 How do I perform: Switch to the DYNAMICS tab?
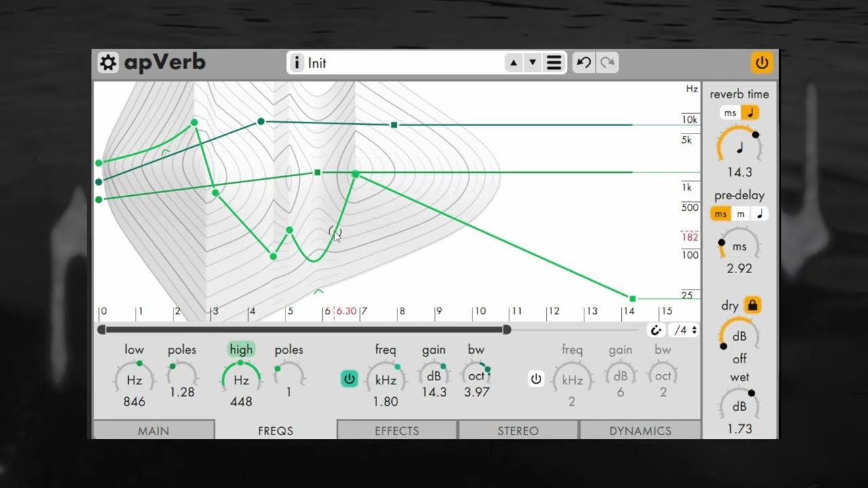click(x=640, y=430)
